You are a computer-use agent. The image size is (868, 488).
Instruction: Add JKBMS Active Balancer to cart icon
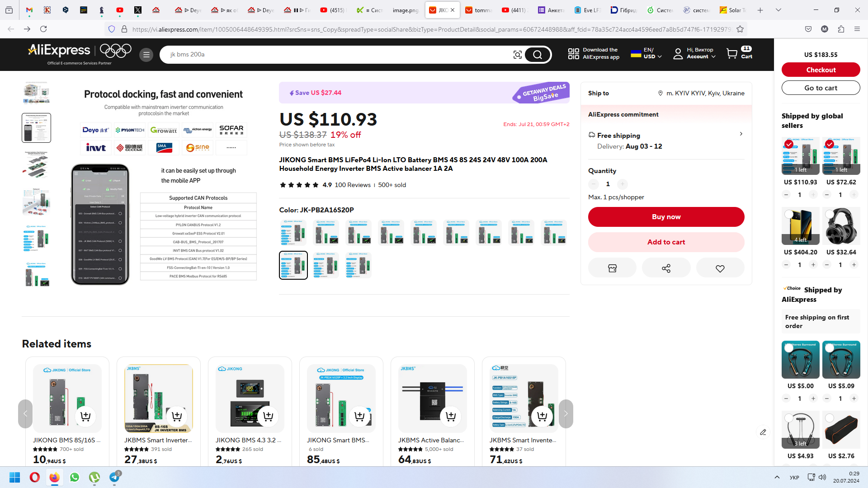tap(450, 416)
